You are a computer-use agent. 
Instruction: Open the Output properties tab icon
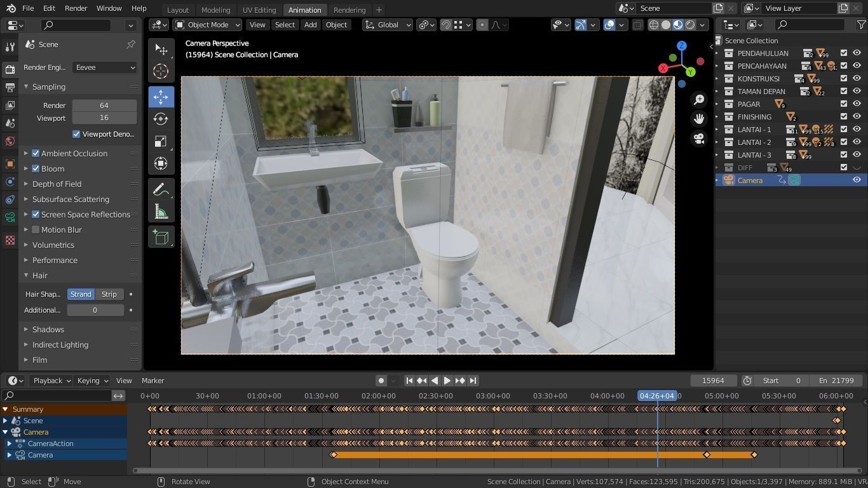pos(10,88)
